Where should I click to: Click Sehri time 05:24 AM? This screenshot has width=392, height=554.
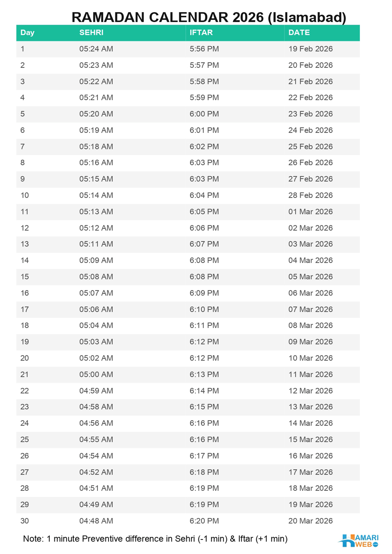pyautogui.click(x=96, y=49)
